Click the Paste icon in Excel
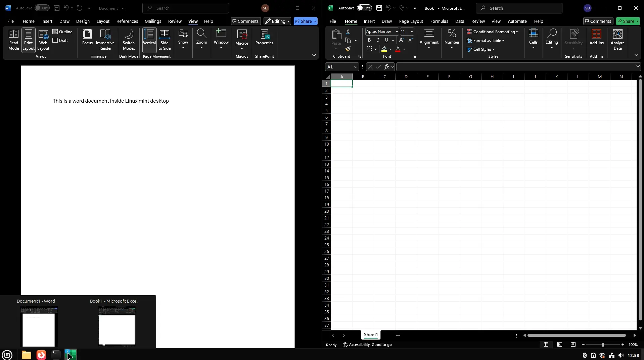 pyautogui.click(x=336, y=35)
